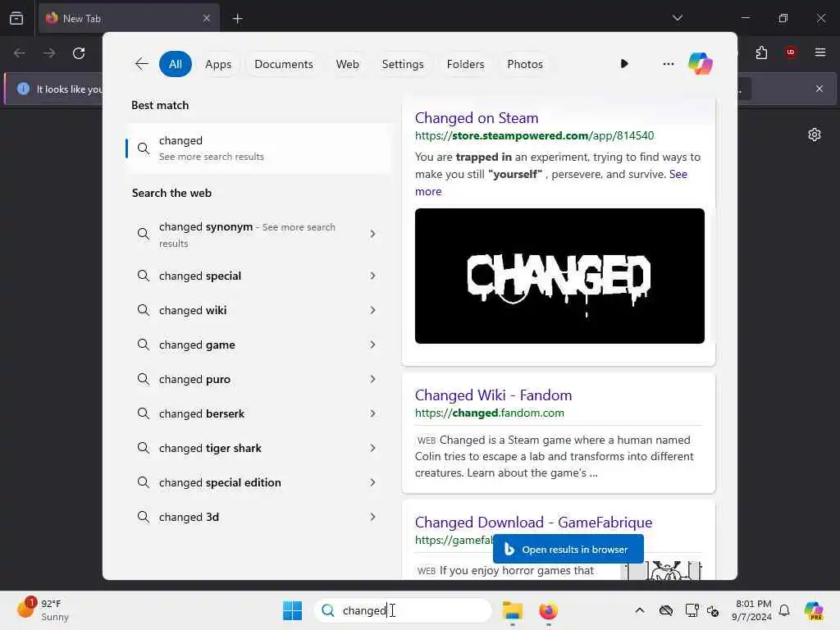Image resolution: width=840 pixels, height=630 pixels.
Task: Switch to Firefox in taskbar
Action: tap(548, 610)
